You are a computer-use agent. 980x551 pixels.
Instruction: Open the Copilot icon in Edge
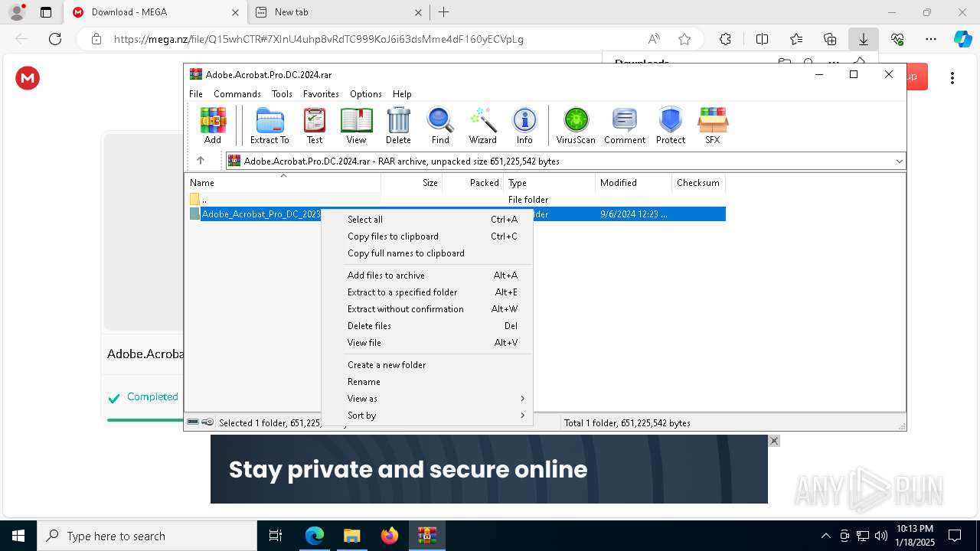962,39
